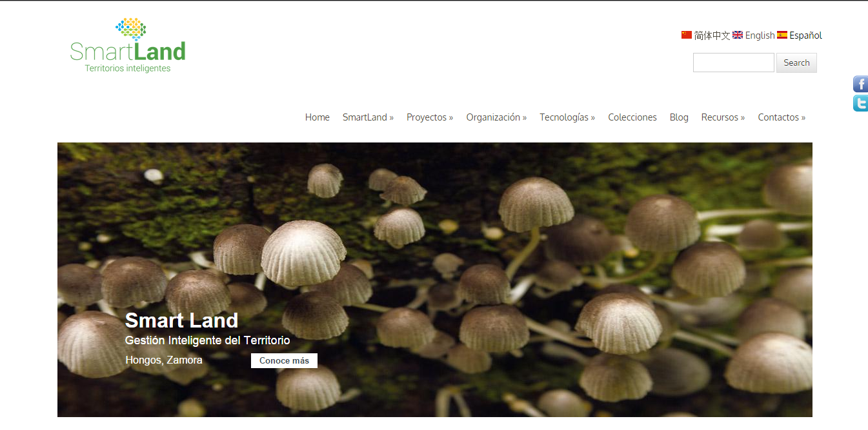Click the Search button
The height and width of the screenshot is (430, 868).
point(796,63)
